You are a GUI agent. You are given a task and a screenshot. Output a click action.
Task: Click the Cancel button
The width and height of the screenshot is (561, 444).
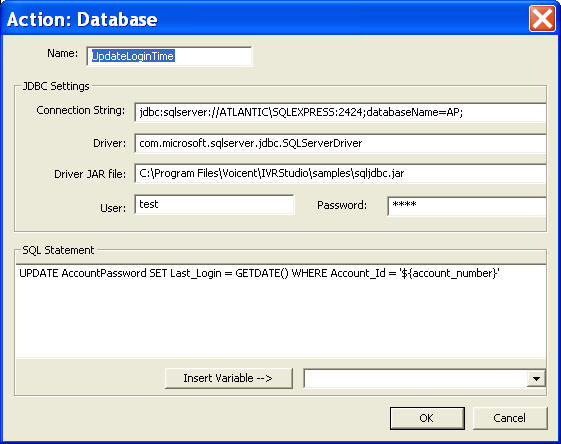(x=510, y=418)
